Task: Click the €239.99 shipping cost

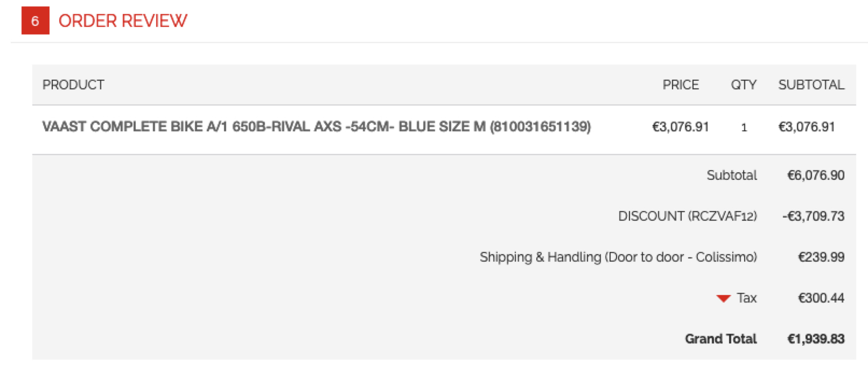Action: [821, 257]
